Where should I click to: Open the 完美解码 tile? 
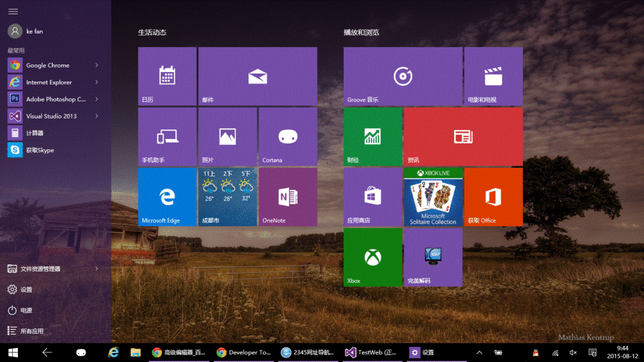[x=433, y=257]
